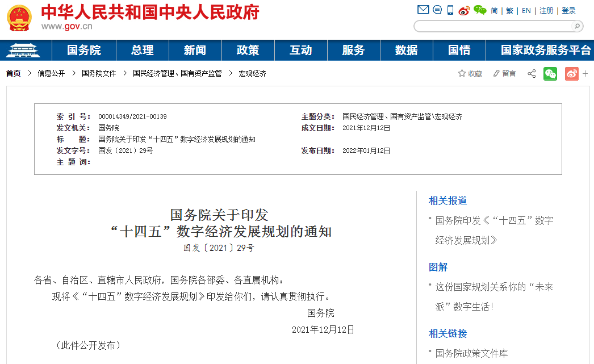Open related report 国务院印发《"十四五"数字经济发展规划》
The image size is (594, 364).
click(495, 231)
